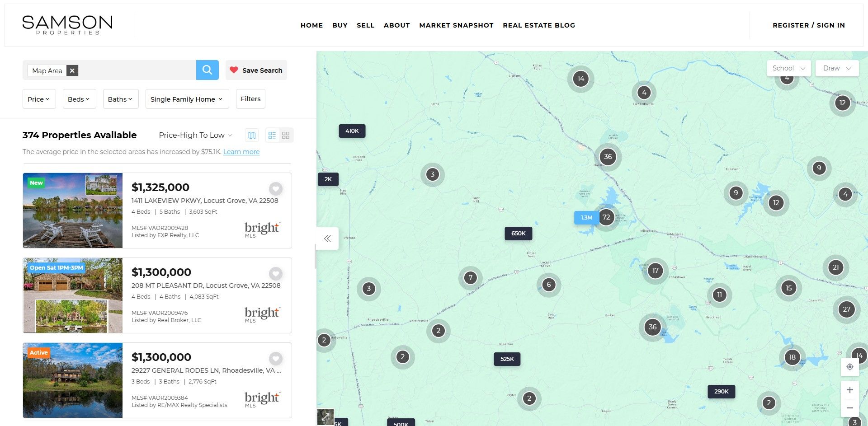Open the 1411 Lakeview Pkwy listing photo

pyautogui.click(x=73, y=211)
